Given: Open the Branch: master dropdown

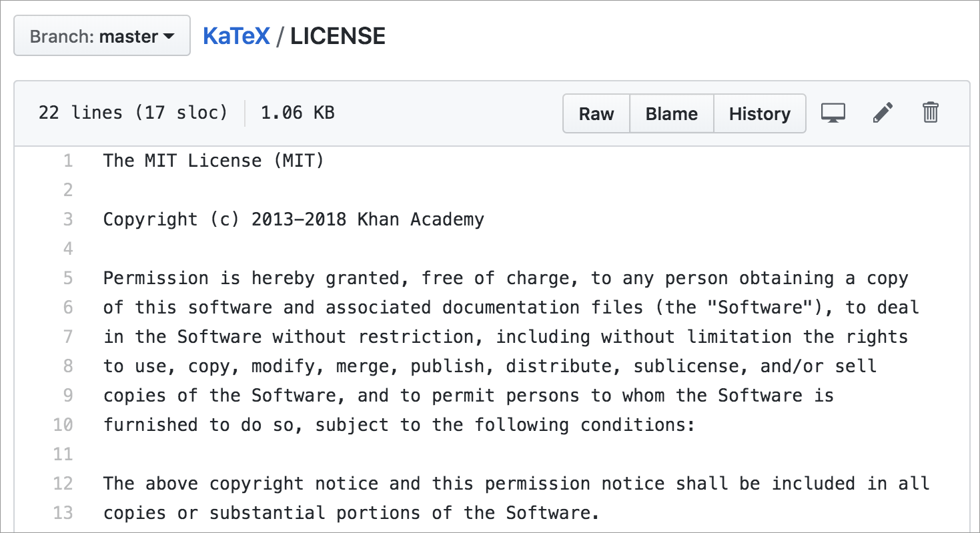Looking at the screenshot, I should click(x=102, y=36).
